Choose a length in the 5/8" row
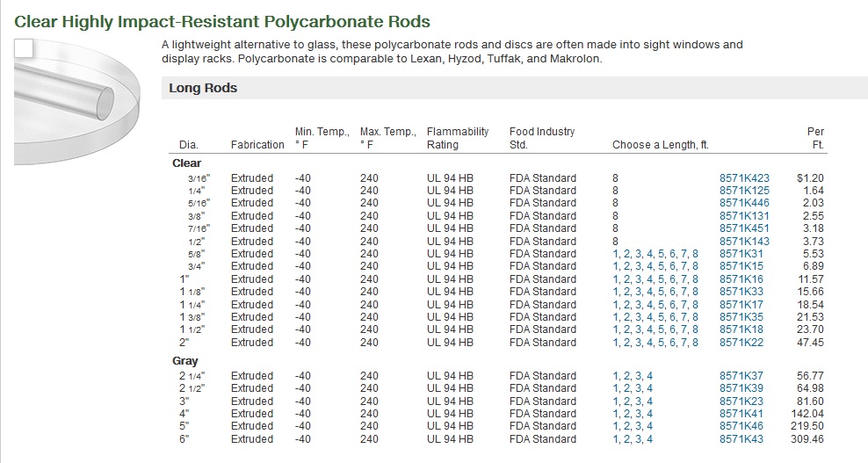868x463 pixels. point(655,254)
